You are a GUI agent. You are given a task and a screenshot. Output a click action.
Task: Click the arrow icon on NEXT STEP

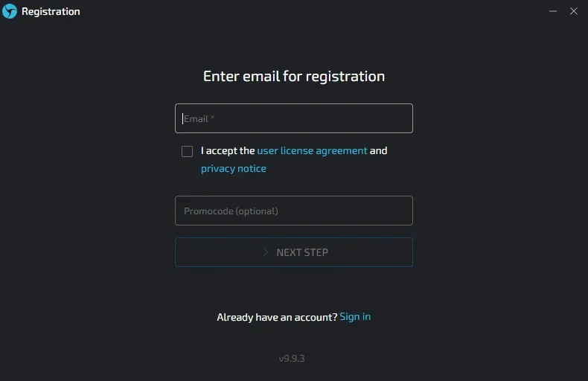[266, 252]
